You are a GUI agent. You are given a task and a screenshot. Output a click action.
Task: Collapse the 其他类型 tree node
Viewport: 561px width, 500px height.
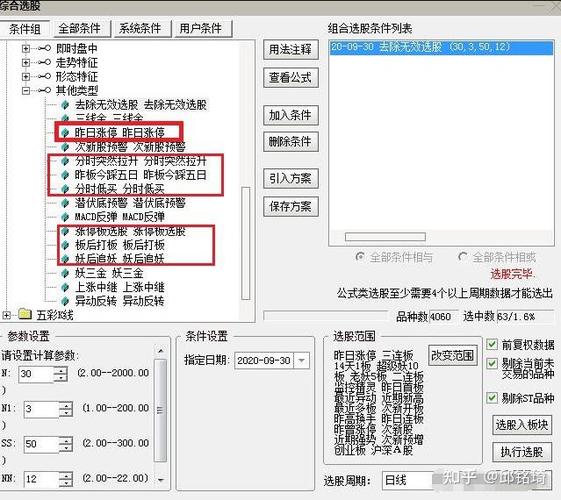[x=26, y=90]
